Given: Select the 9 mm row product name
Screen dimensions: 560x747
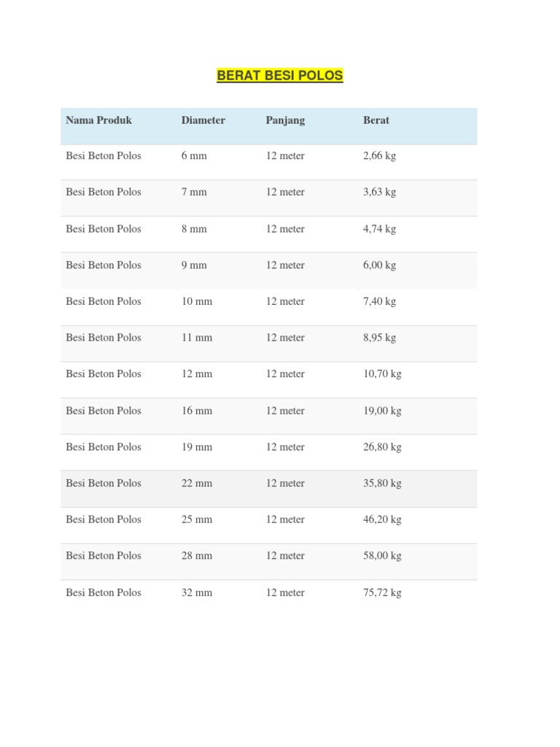Looking at the screenshot, I should [x=104, y=266].
